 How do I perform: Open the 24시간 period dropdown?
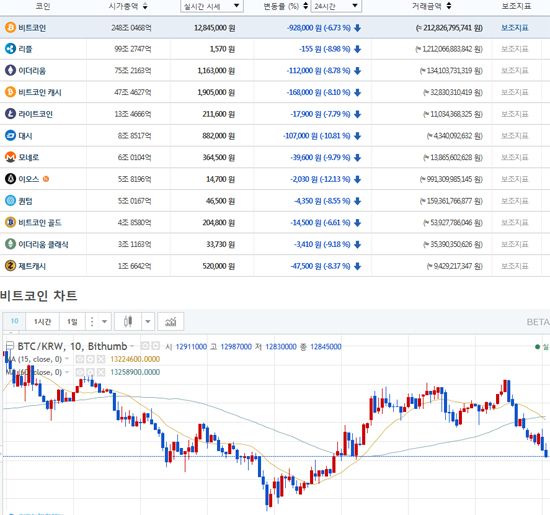pos(336,6)
